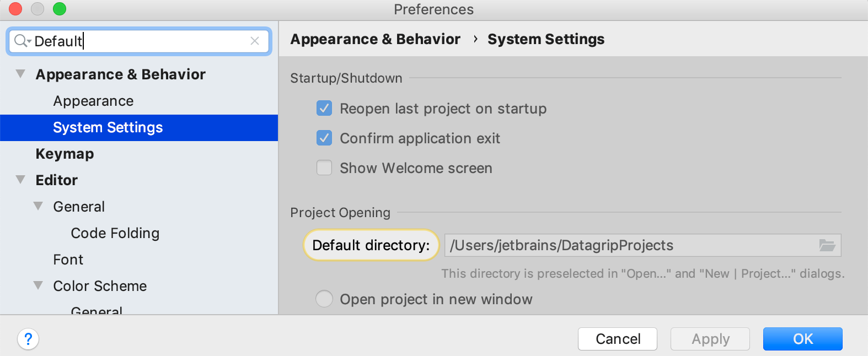
Task: Collapse the Appearance & Behavior tree section
Action: 20,74
